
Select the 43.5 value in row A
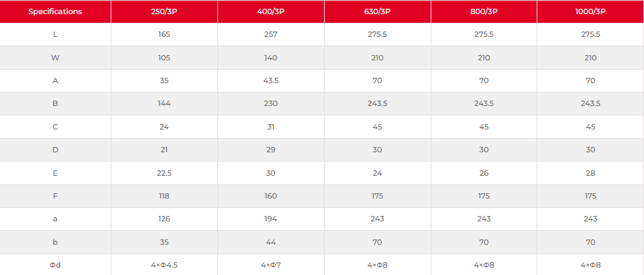(270, 81)
